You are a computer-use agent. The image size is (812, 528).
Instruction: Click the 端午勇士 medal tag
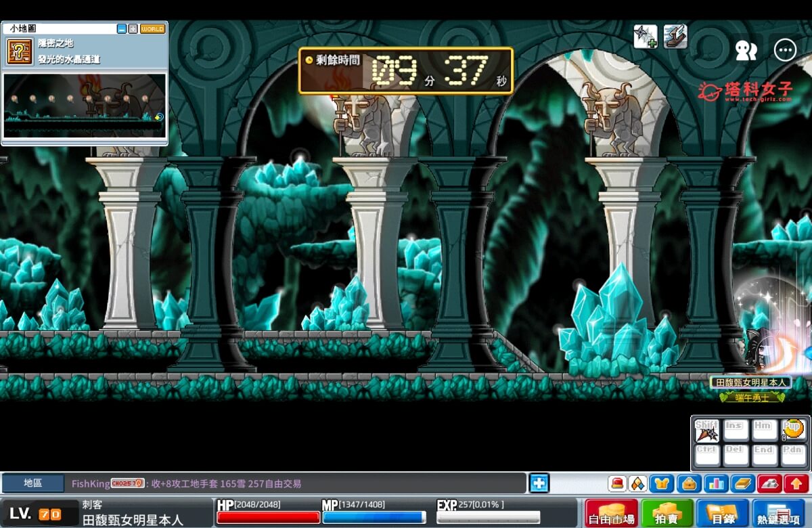(752, 397)
